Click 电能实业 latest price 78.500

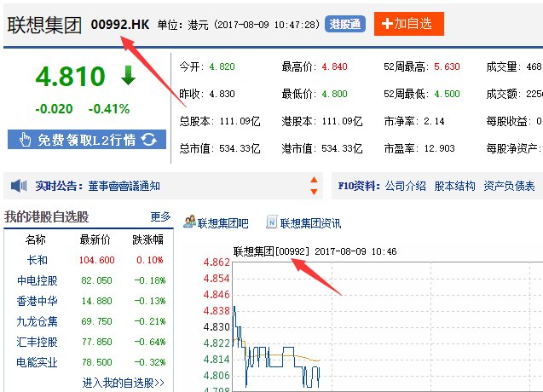point(97,362)
